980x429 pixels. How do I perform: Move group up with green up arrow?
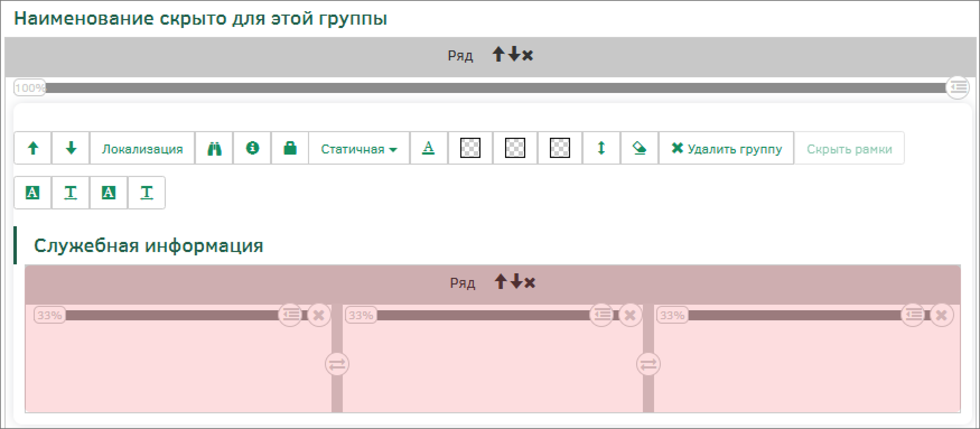pyautogui.click(x=33, y=148)
